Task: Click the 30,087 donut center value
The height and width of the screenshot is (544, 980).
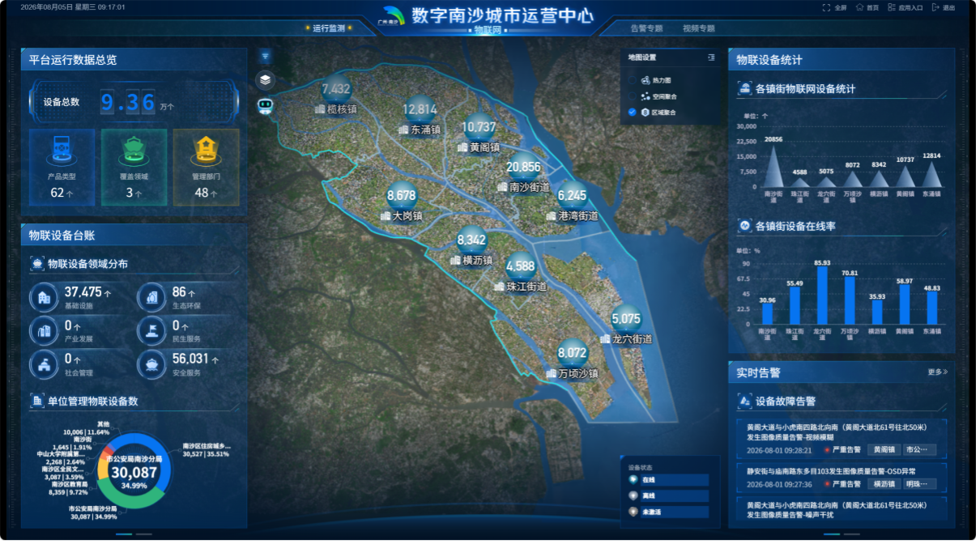Action: [x=134, y=473]
